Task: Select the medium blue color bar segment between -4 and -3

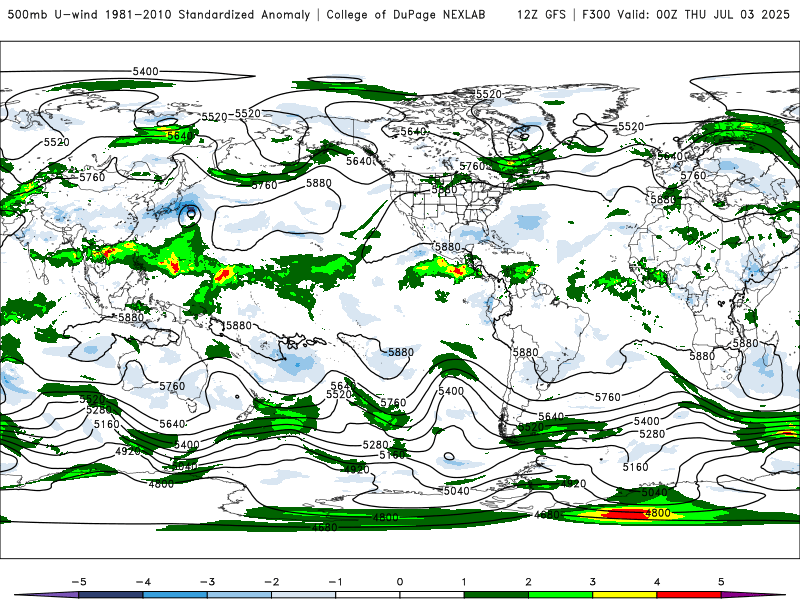Action: tap(175, 595)
